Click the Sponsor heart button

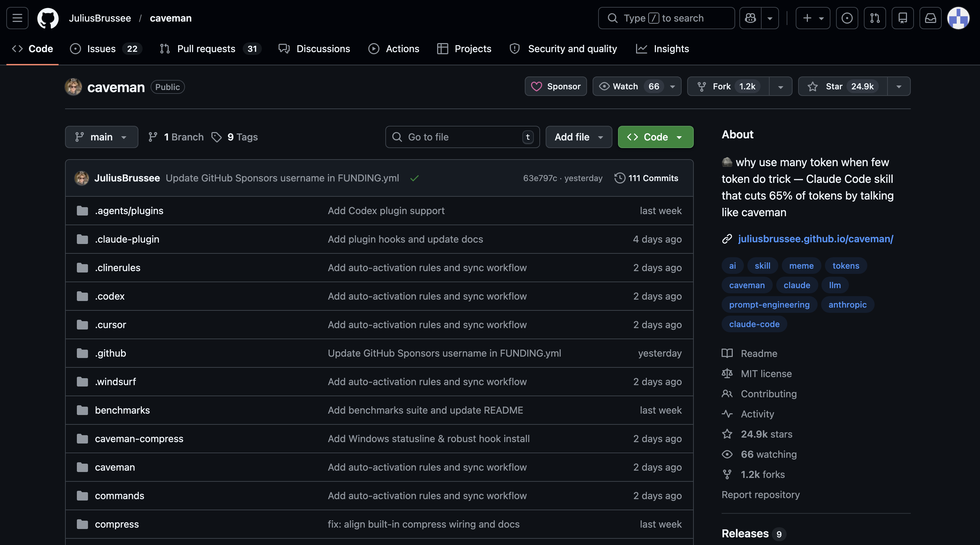click(555, 86)
